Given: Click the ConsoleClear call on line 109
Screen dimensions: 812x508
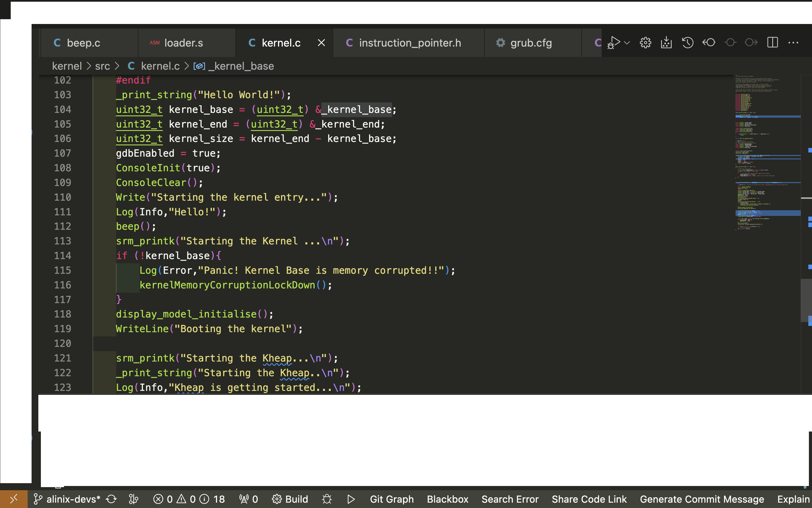Looking at the screenshot, I should point(151,183).
